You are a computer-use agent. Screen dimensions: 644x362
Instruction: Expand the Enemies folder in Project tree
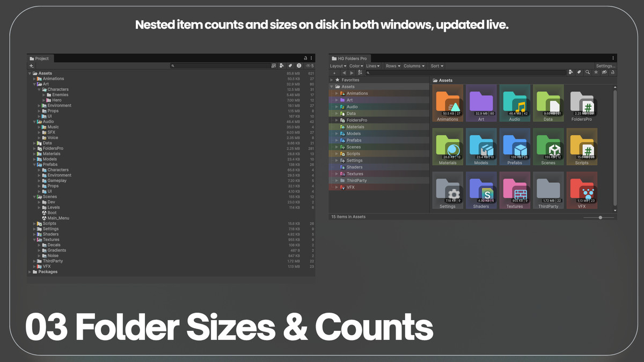coord(44,95)
